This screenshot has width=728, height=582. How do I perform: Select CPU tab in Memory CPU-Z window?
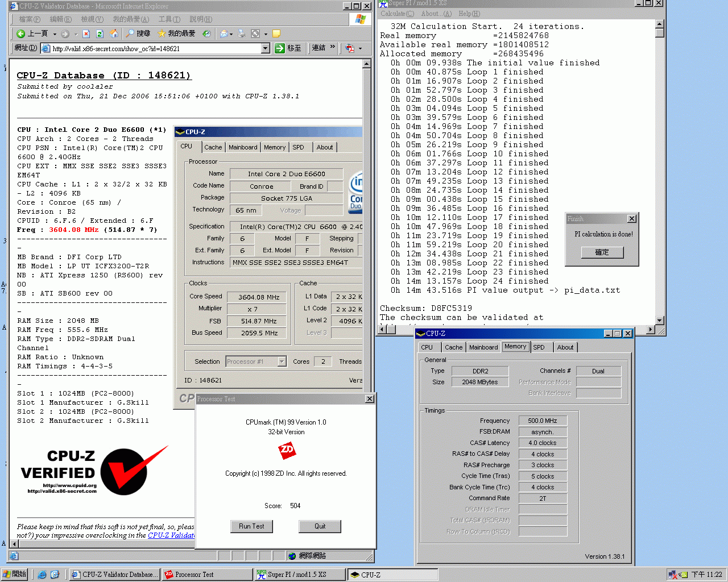tap(427, 347)
